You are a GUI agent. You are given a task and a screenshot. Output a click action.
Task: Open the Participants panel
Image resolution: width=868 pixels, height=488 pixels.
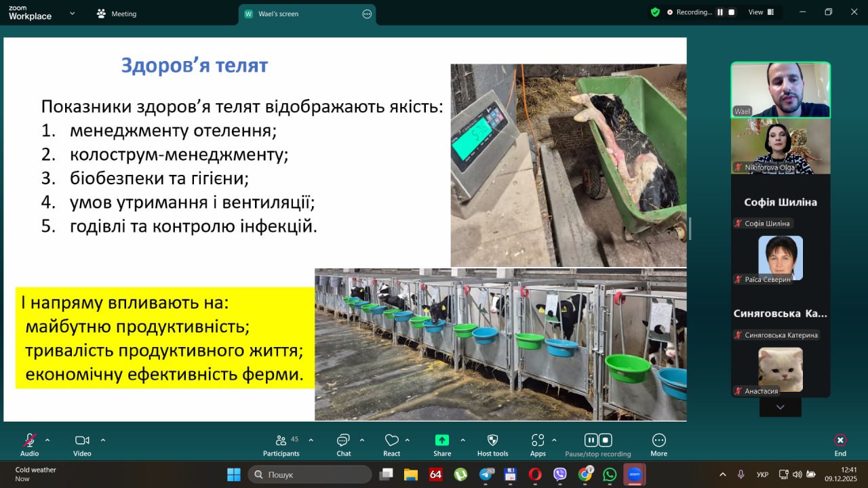click(x=281, y=441)
